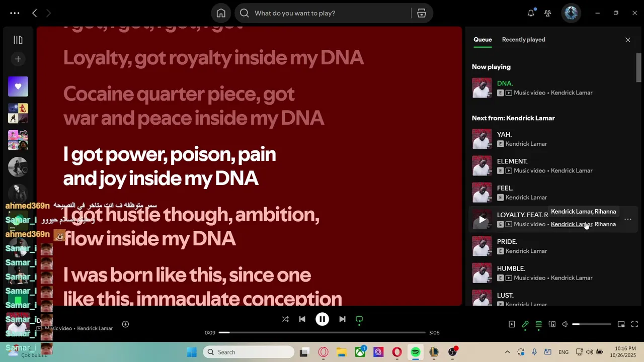Adjust the volume slider

pos(592,324)
